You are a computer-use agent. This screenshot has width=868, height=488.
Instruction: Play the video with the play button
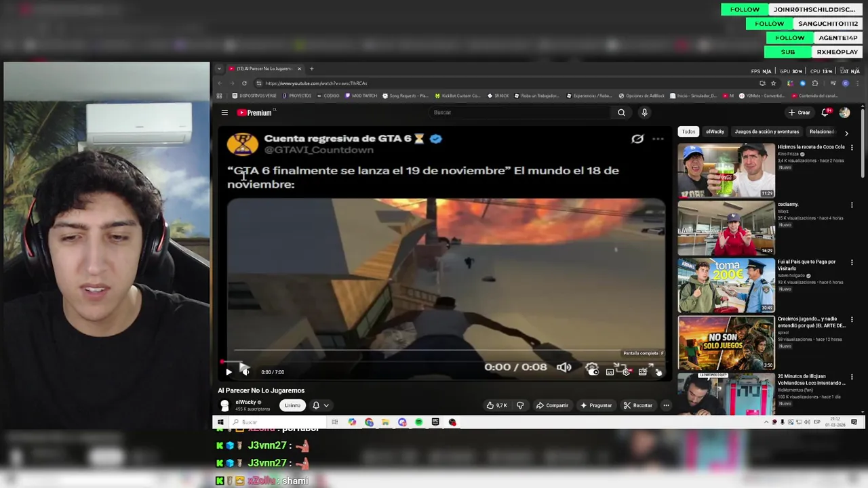coord(229,371)
